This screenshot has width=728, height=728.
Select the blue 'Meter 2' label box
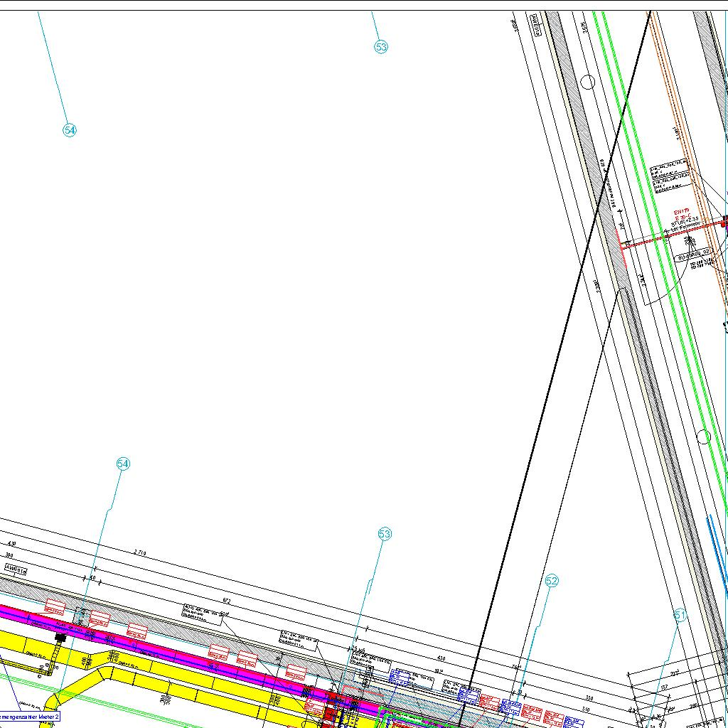(x=30, y=717)
